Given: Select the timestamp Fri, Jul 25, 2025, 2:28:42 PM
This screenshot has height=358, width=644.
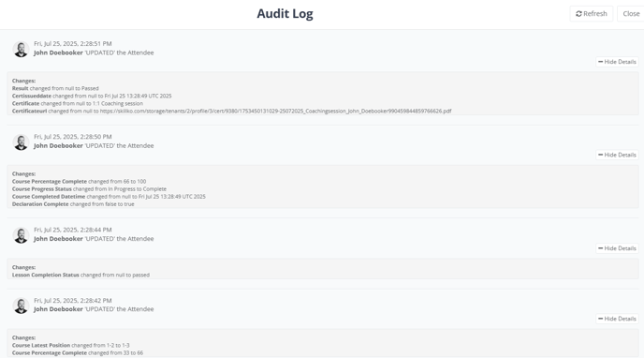Looking at the screenshot, I should [73, 301].
